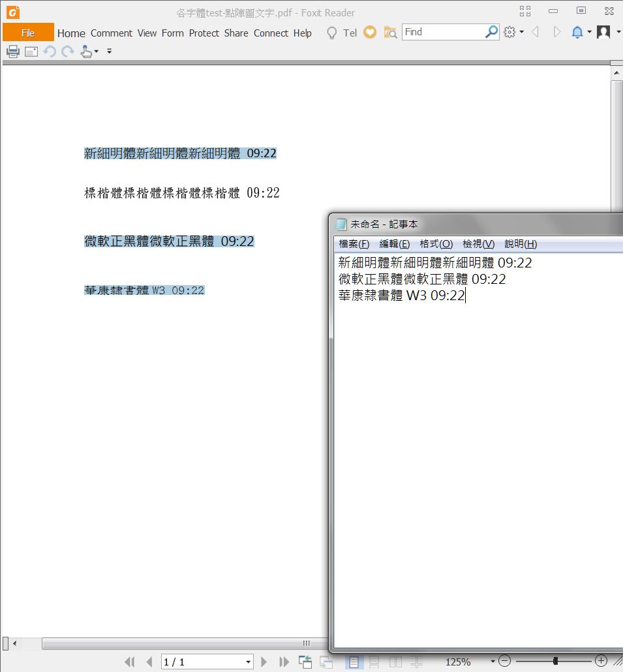Open the View ribbon tab
This screenshot has width=623, height=672.
pos(147,33)
